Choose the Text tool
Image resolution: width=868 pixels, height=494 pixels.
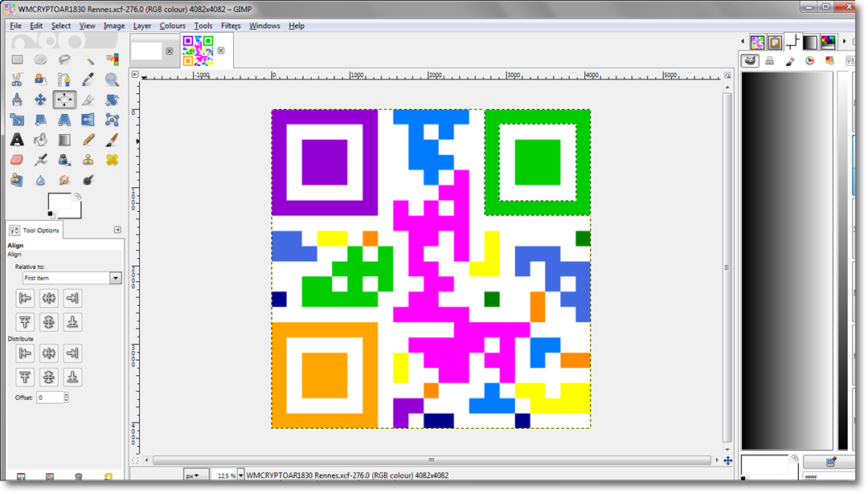(17, 140)
